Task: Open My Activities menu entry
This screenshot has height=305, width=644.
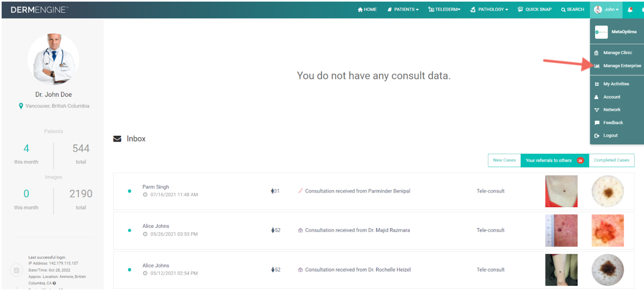Action: tap(617, 84)
